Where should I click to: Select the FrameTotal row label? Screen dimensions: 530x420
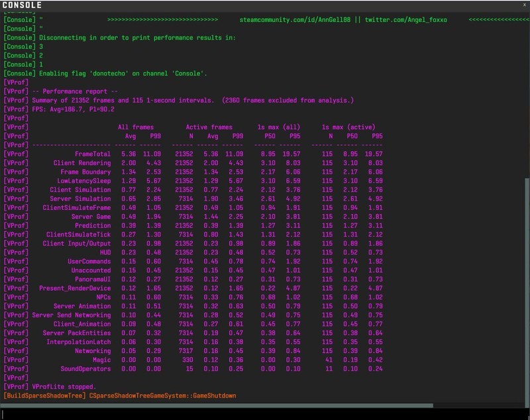point(93,154)
